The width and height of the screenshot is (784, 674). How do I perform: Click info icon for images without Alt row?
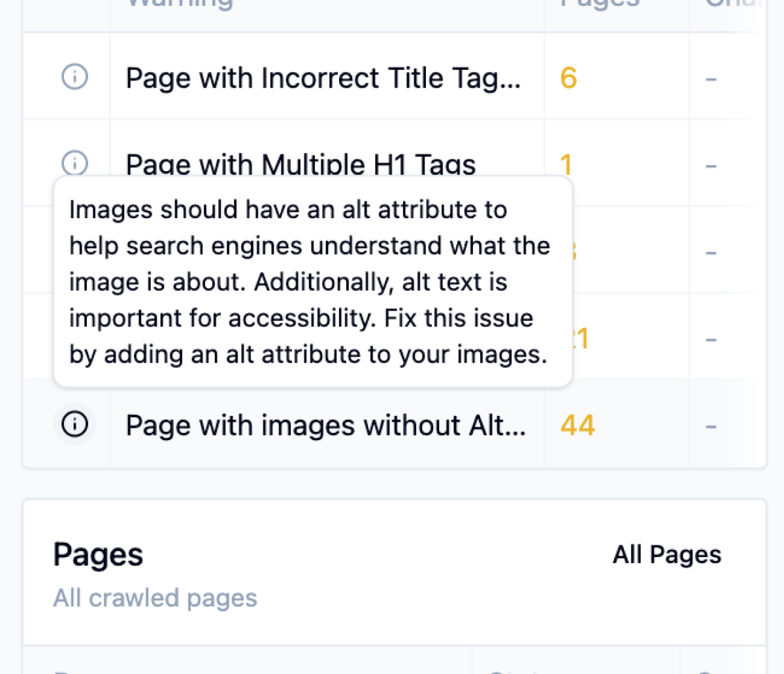pos(74,425)
